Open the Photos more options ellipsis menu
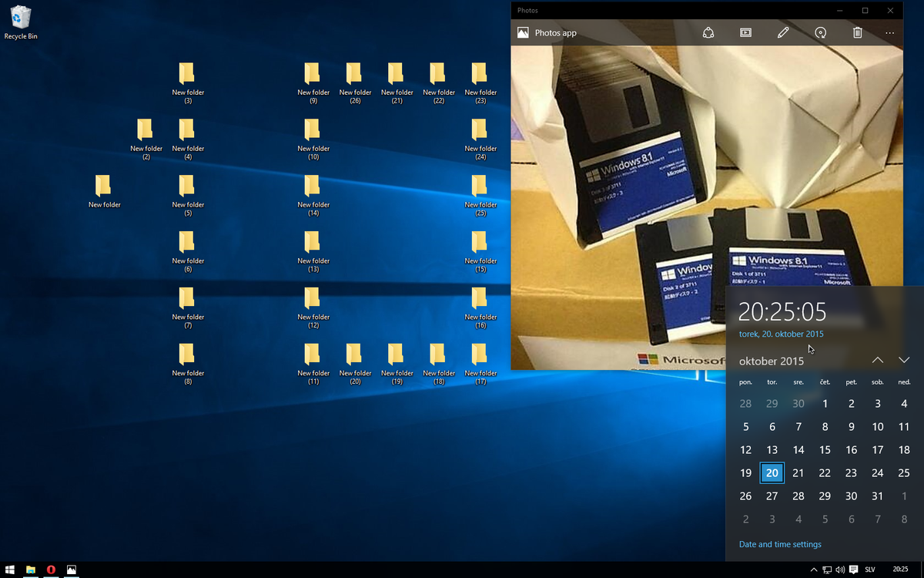This screenshot has width=924, height=578. click(x=890, y=33)
